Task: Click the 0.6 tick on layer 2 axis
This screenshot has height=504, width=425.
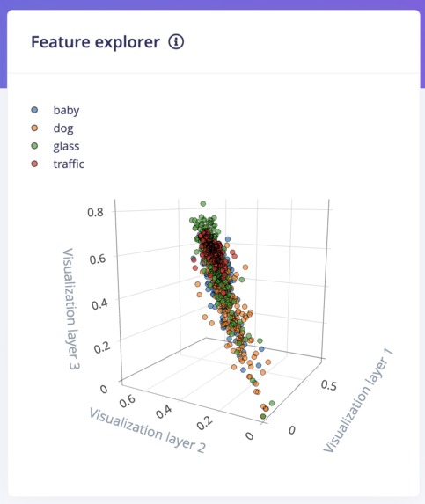Action: pos(128,401)
